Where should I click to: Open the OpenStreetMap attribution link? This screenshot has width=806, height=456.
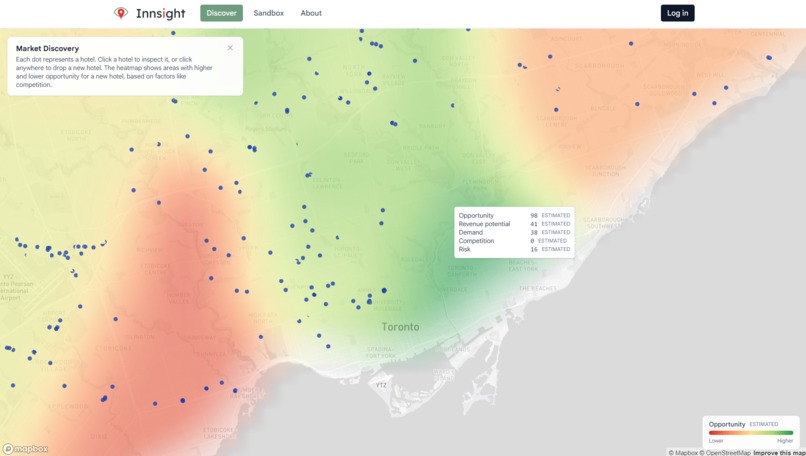[x=725, y=453]
